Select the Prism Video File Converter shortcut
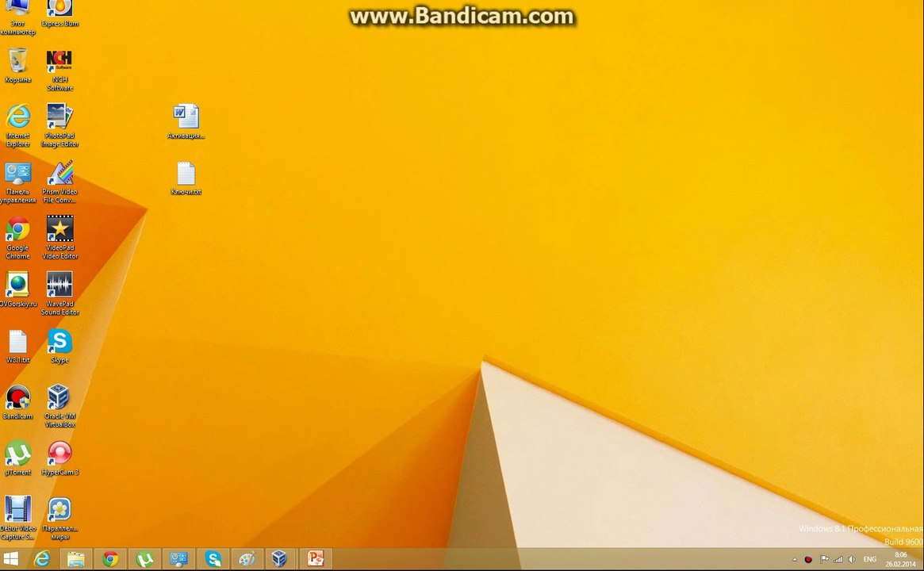The width and height of the screenshot is (924, 571). [59, 182]
